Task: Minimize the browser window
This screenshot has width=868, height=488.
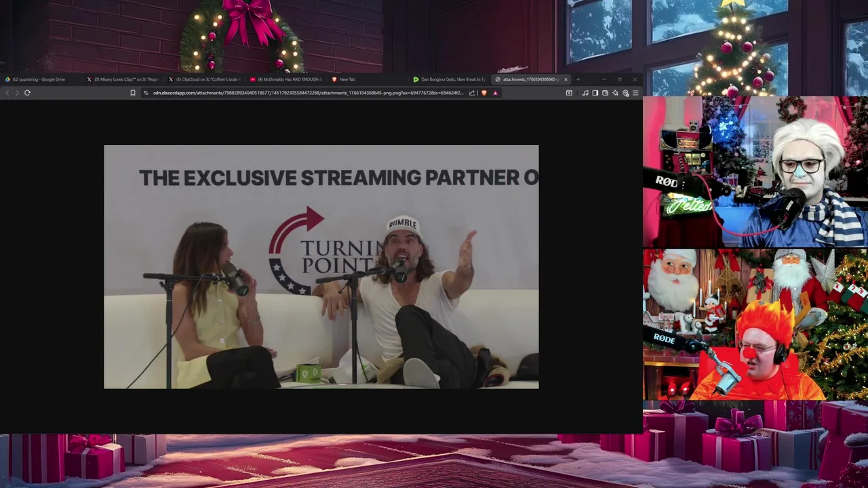Action: click(x=604, y=79)
